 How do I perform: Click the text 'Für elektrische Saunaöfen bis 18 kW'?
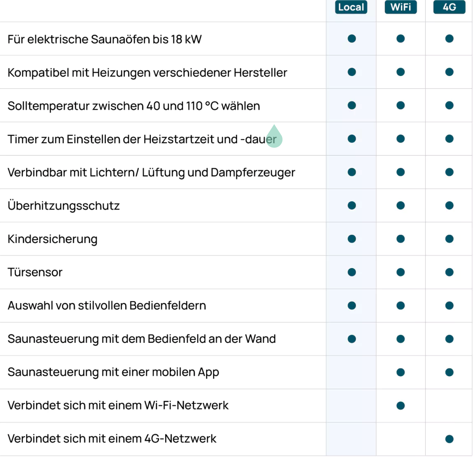pyautogui.click(x=105, y=39)
